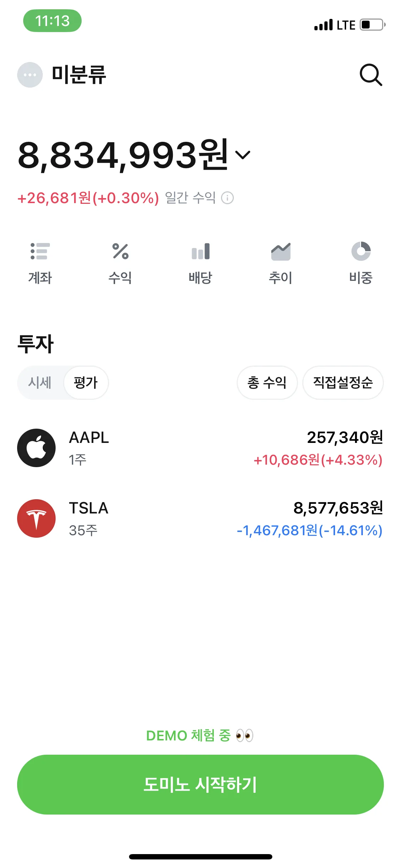Open the 직접설정순 sort selector
401x868 pixels.
(x=343, y=383)
